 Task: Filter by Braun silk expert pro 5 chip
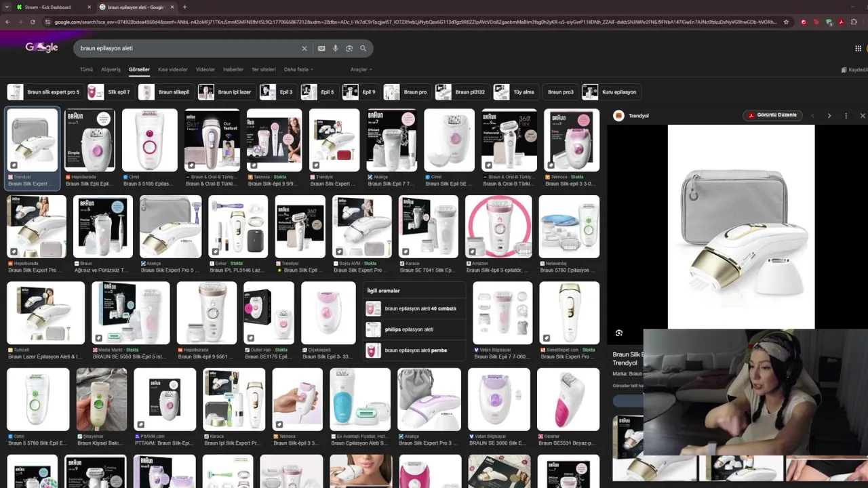[x=44, y=92]
